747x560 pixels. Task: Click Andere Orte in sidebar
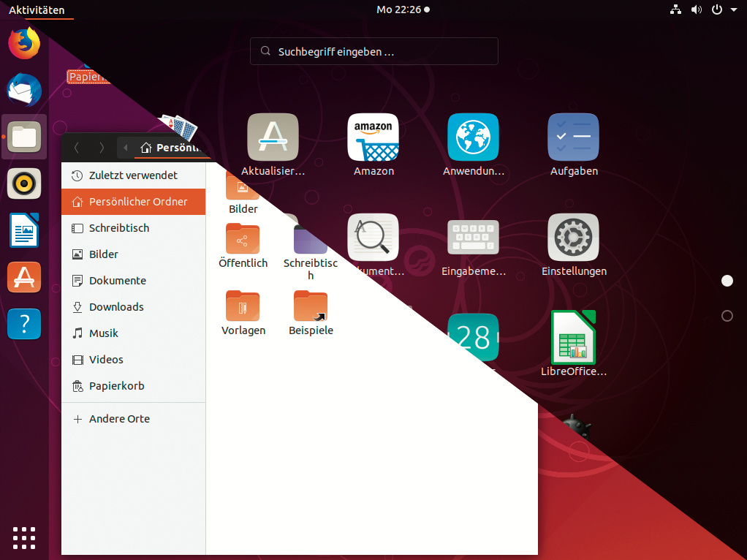tap(133, 419)
